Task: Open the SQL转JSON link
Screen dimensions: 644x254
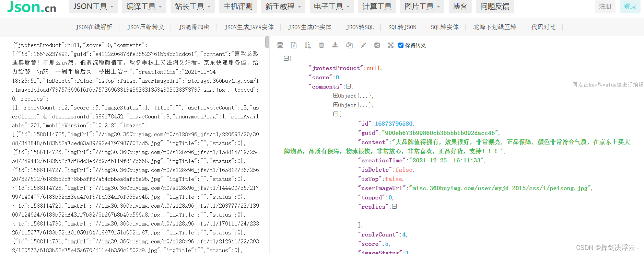Action: pos(402,27)
